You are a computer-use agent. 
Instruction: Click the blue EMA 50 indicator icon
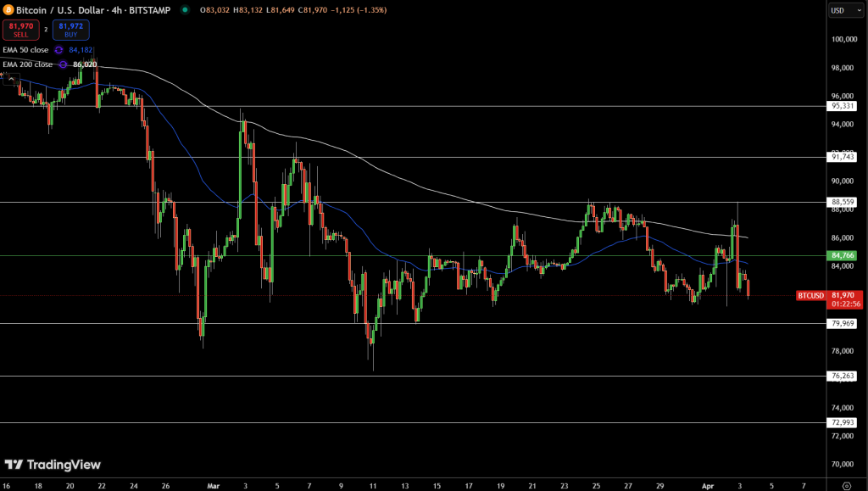(58, 50)
